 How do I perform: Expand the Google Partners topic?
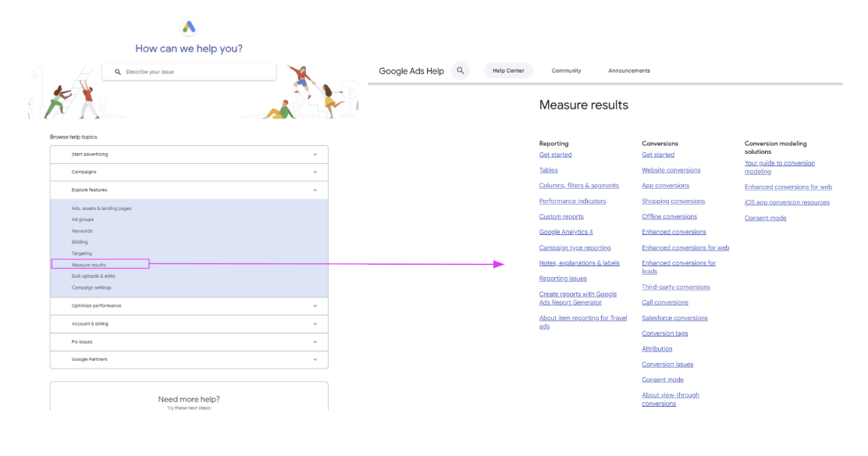(x=189, y=360)
